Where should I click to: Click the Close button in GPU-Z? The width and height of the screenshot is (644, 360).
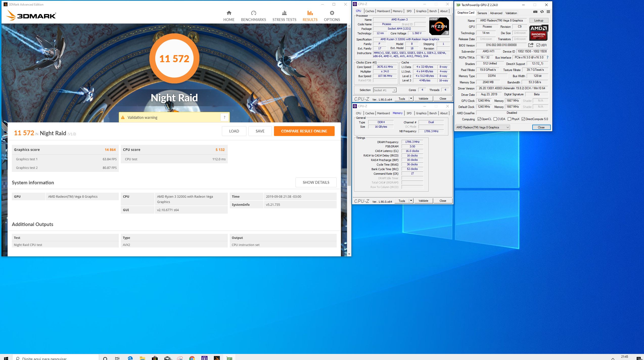point(541,127)
